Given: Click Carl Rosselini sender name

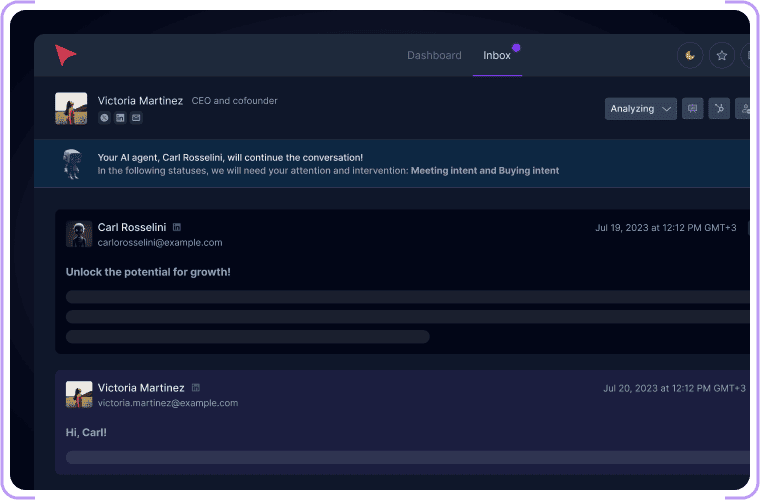Looking at the screenshot, I should pyautogui.click(x=132, y=227).
